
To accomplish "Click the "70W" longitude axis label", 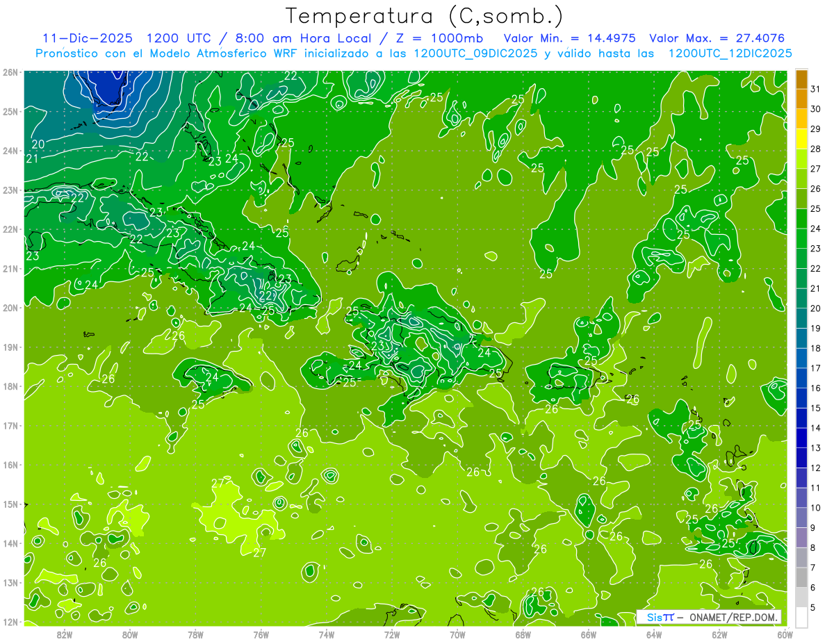I will coord(457,634).
